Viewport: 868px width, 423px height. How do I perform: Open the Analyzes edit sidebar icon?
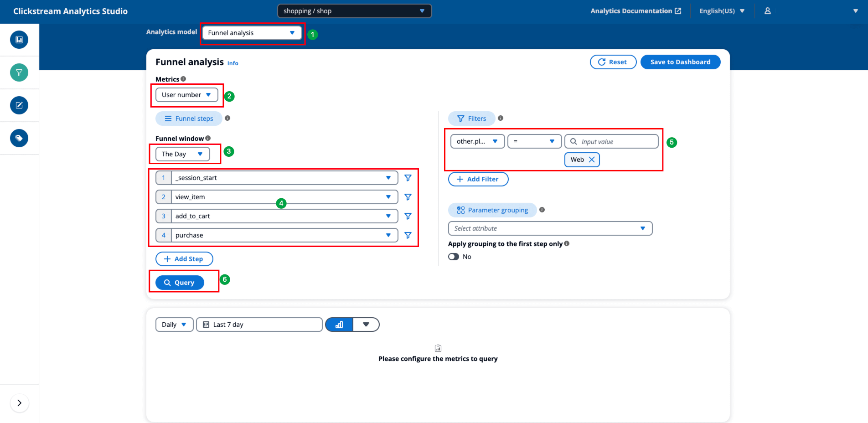click(x=19, y=105)
